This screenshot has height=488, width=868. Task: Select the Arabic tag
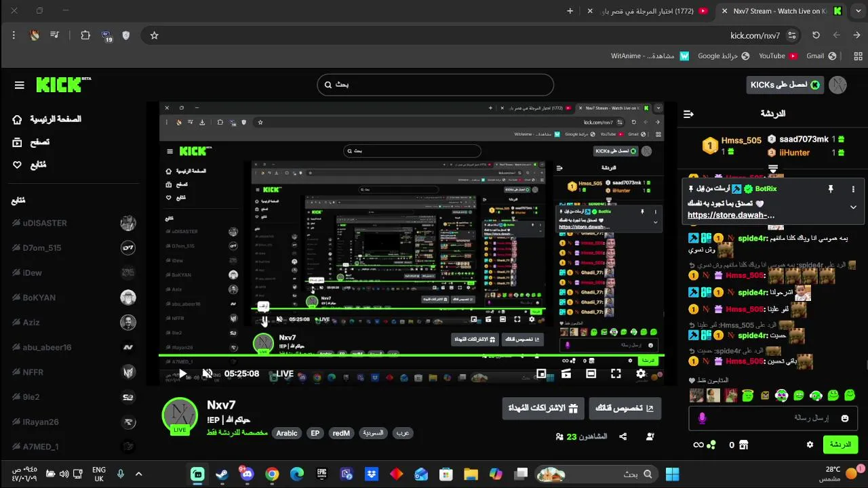(x=287, y=433)
